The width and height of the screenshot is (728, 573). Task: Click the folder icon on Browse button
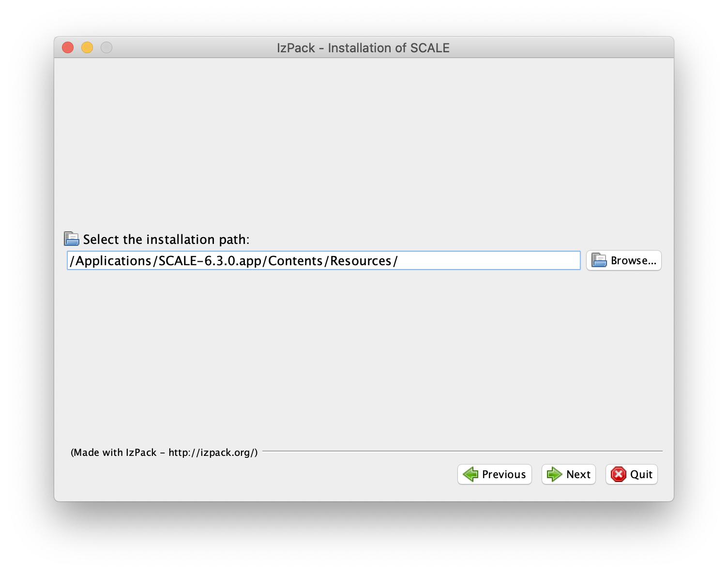599,260
